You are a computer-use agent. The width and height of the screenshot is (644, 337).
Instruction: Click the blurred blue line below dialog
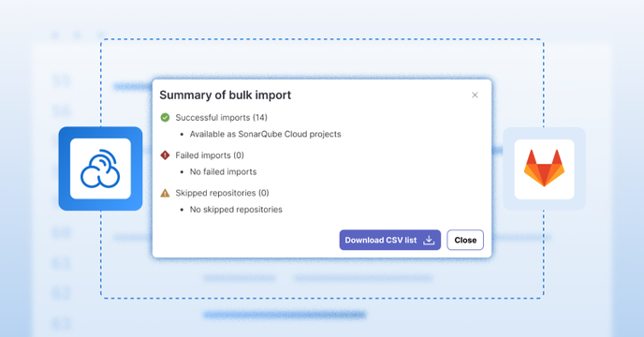(285, 315)
